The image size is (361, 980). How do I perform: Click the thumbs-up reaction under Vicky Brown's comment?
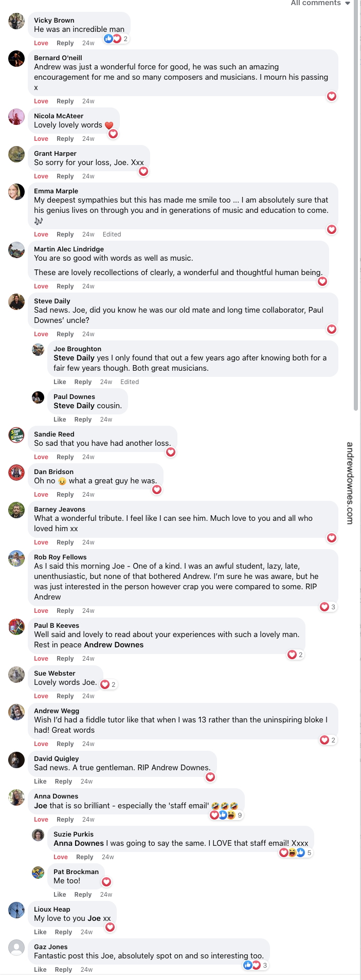pos(109,38)
